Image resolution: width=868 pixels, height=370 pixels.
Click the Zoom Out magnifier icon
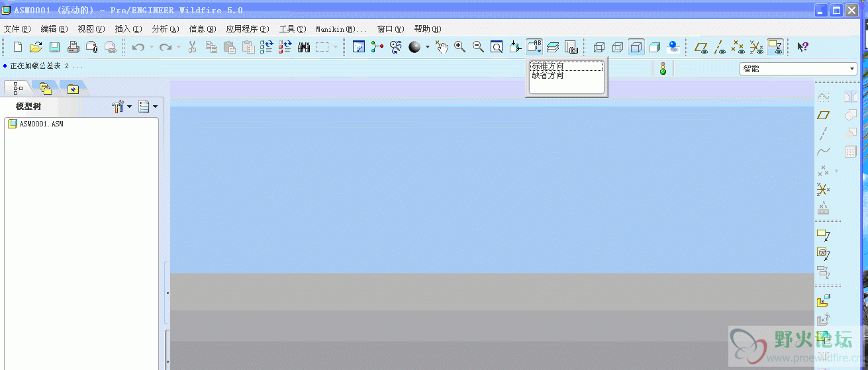pos(478,47)
